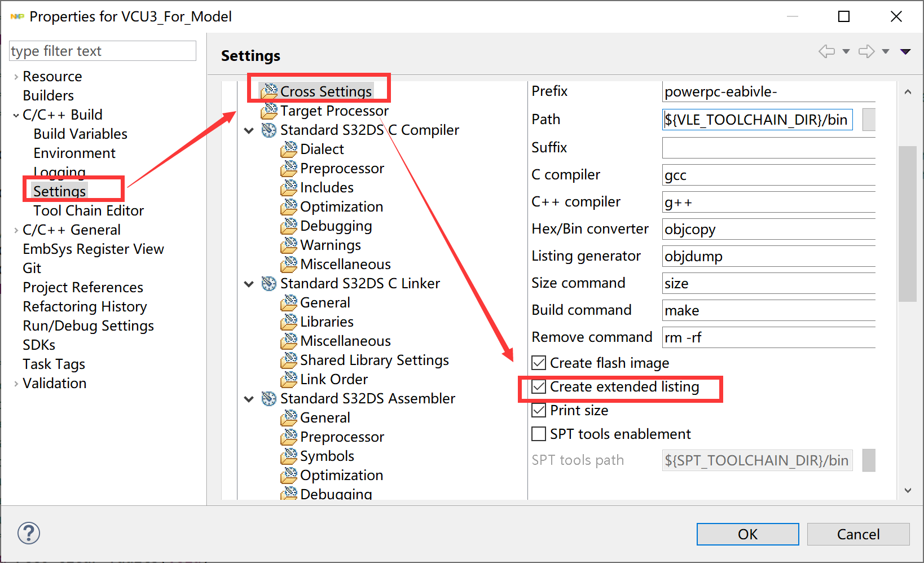The height and width of the screenshot is (563, 924).
Task: Open Run/Debug Settings in the sidebar
Action: (x=88, y=326)
